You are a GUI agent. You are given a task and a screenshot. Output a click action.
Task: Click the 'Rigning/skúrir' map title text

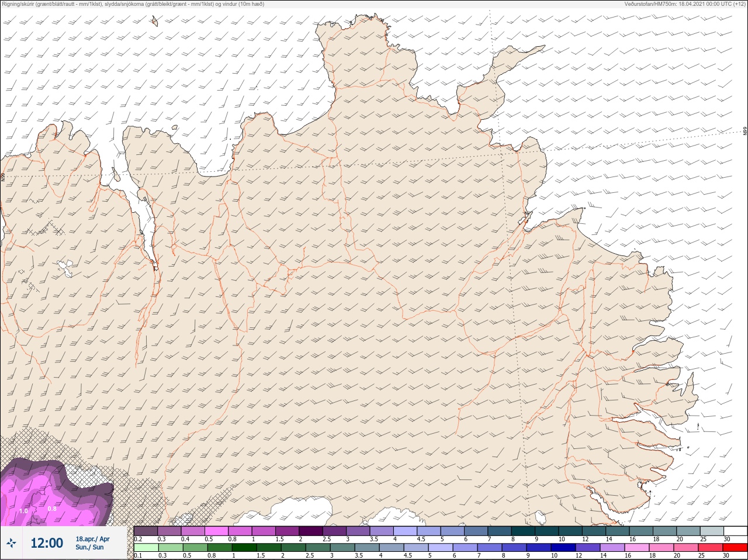18,4
